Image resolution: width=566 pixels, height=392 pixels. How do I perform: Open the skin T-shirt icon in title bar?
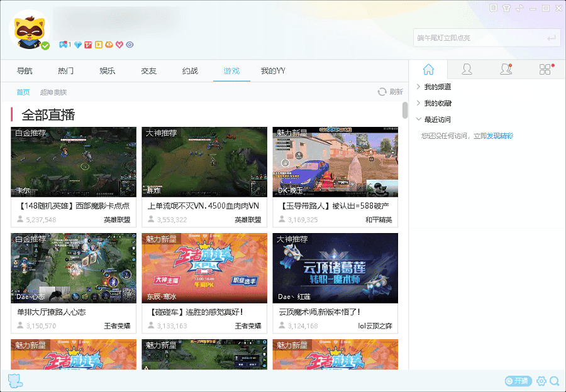(506, 8)
